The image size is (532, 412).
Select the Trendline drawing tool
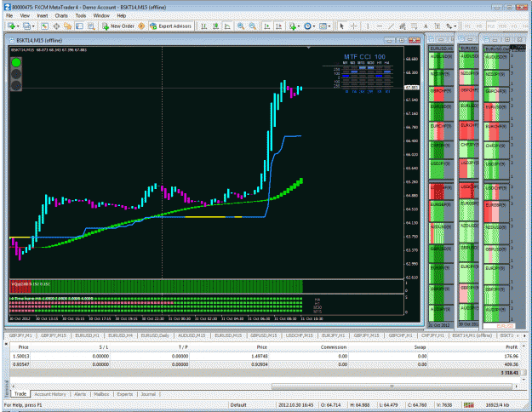(391, 26)
